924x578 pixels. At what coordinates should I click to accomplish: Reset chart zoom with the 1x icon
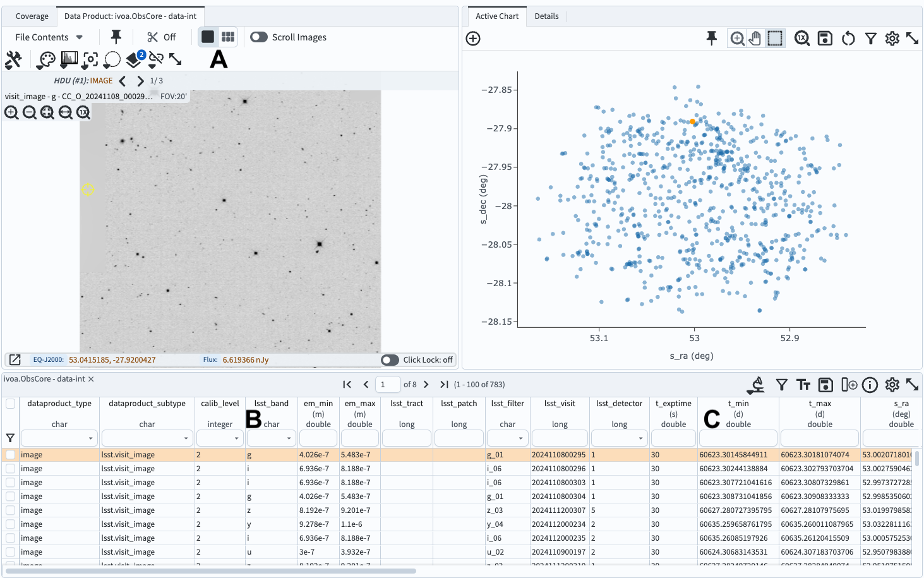[802, 38]
